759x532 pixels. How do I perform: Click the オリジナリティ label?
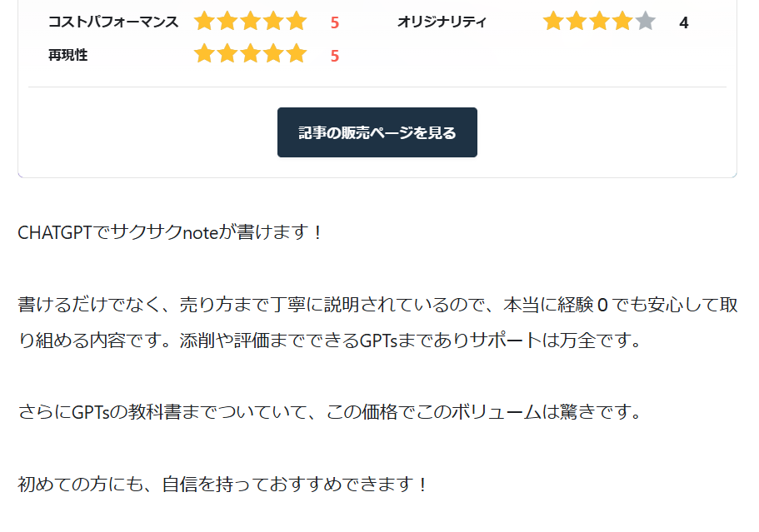(442, 22)
